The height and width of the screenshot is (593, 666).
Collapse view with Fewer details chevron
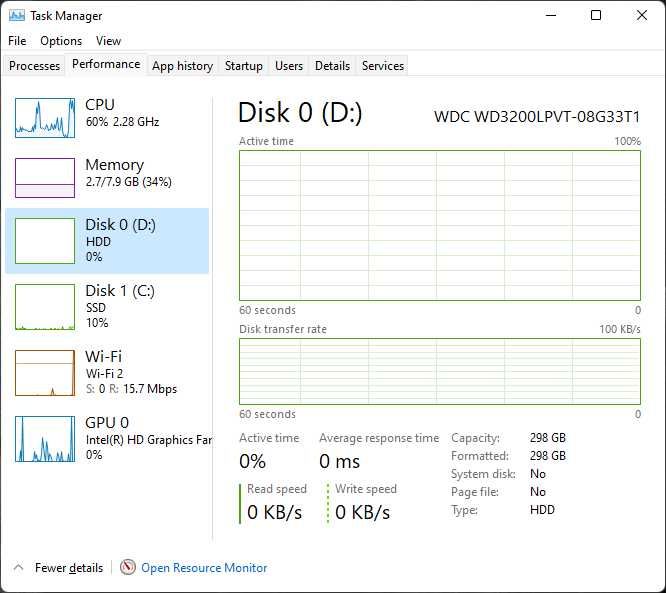(x=18, y=567)
